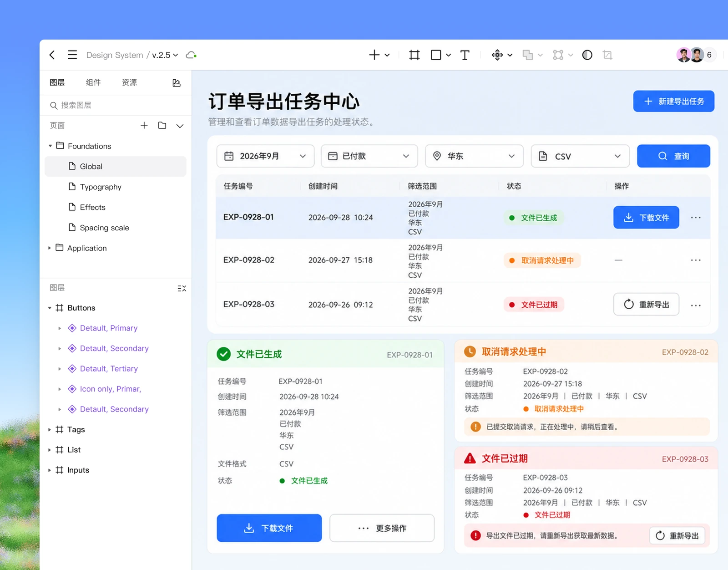This screenshot has width=728, height=570.
Task: Click the 搜索图层 search field
Action: [116, 105]
